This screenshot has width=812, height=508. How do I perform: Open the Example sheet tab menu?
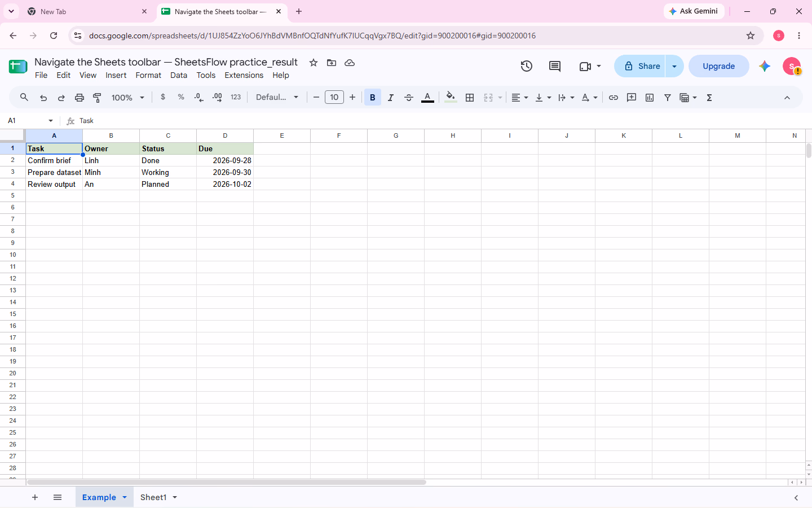pos(125,497)
